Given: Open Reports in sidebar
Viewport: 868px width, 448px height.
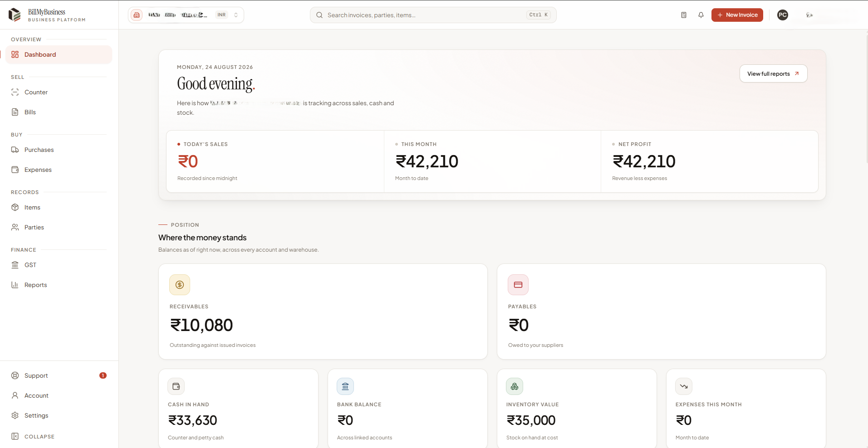Looking at the screenshot, I should click(59, 285).
